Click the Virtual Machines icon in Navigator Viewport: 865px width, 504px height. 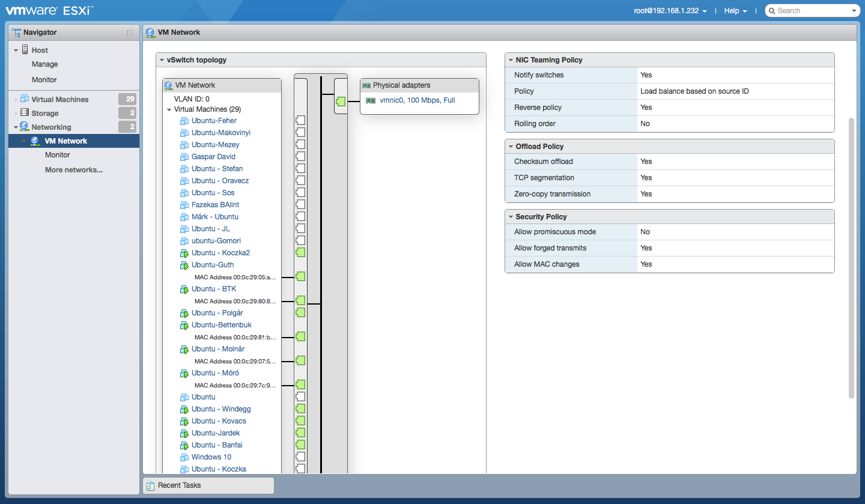click(25, 99)
